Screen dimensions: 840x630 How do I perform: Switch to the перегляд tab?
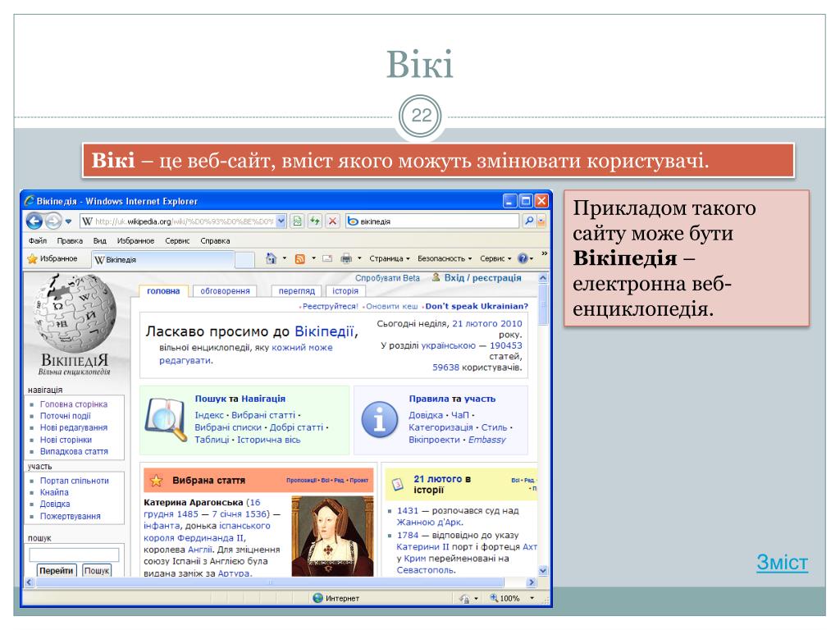[296, 291]
